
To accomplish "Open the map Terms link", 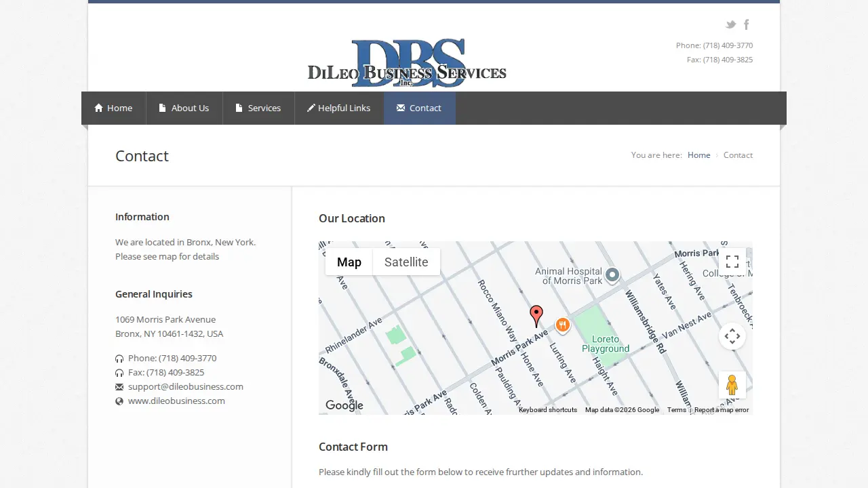I will click(677, 410).
